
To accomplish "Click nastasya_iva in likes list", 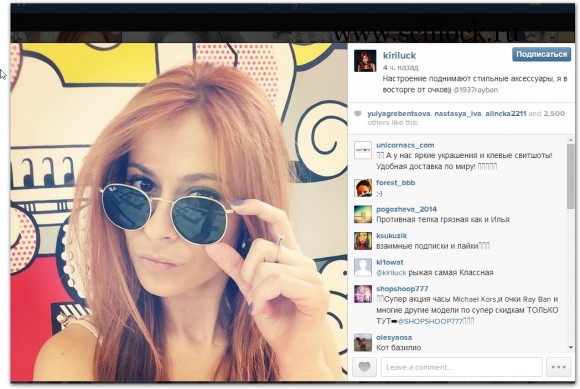I will 458,114.
